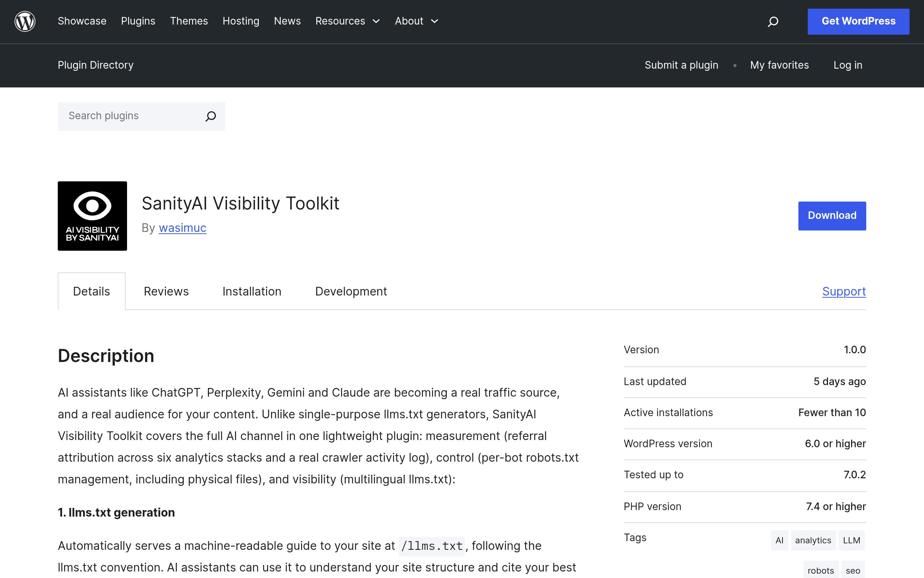The height and width of the screenshot is (578, 924).
Task: Click the '6.0 or higher' WordPress version value
Action: tap(836, 444)
